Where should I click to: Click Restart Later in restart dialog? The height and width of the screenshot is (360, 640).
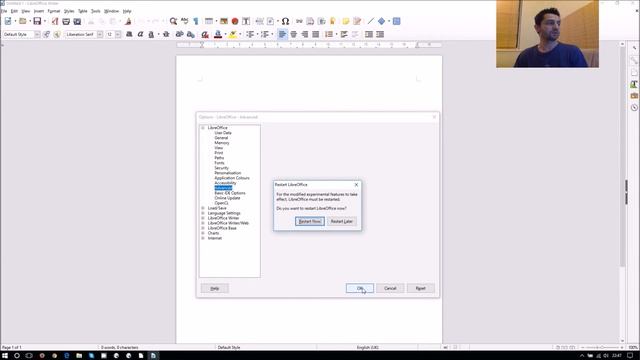point(342,221)
